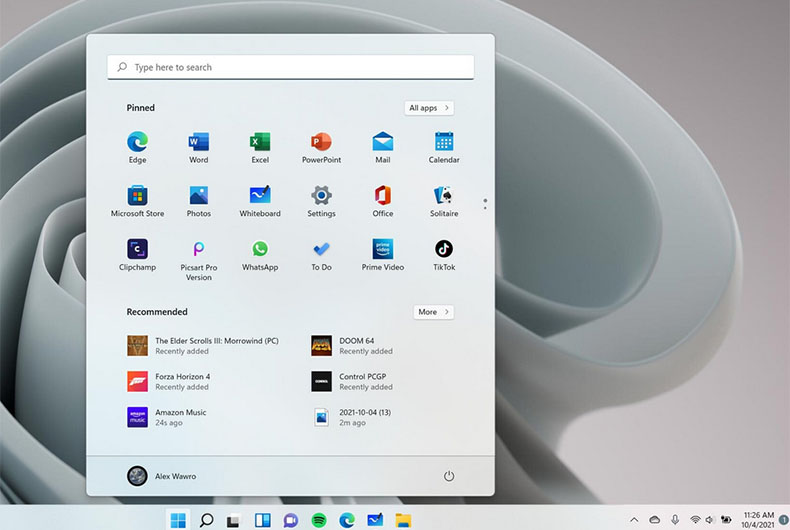Screen dimensions: 790x530
Task: Open Whiteboard icon on taskbar
Action: click(x=375, y=519)
